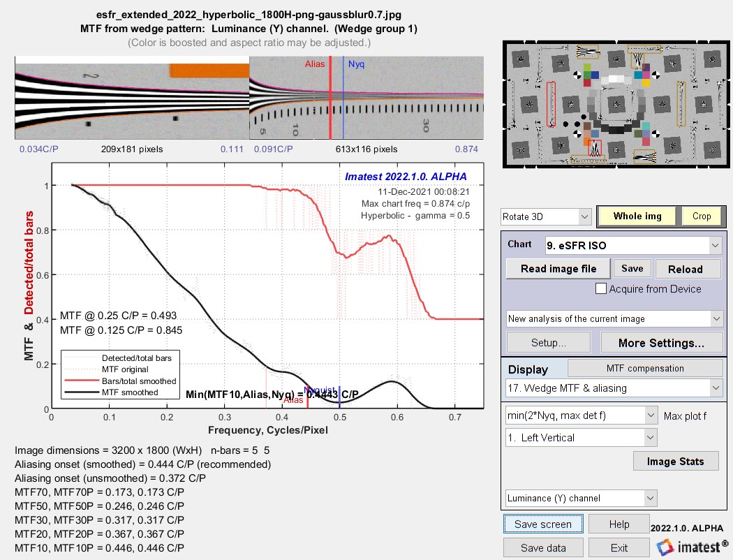
Task: Toggle the Acquire from Device checkbox
Action: coord(600,288)
